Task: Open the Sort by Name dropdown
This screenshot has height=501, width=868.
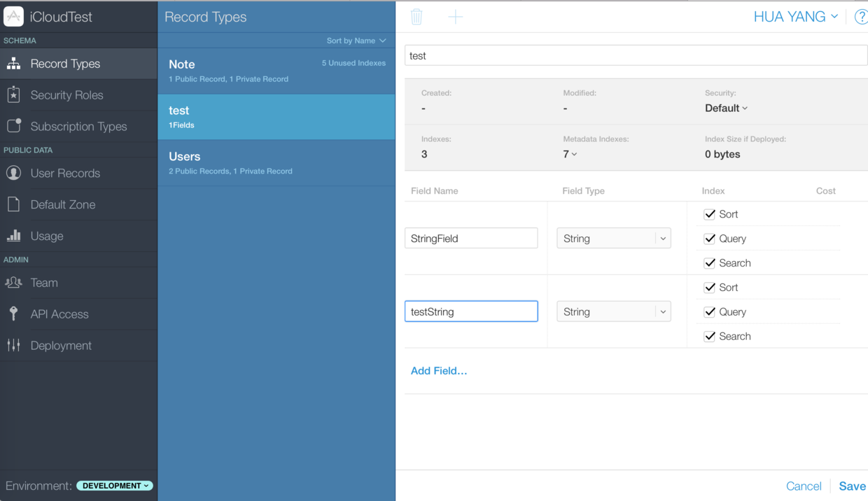Action: (356, 41)
